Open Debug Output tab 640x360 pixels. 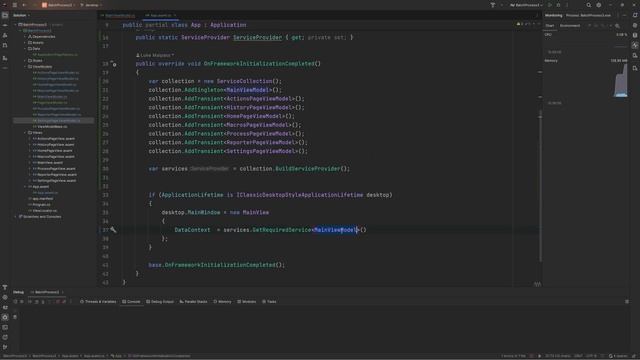[160, 302]
